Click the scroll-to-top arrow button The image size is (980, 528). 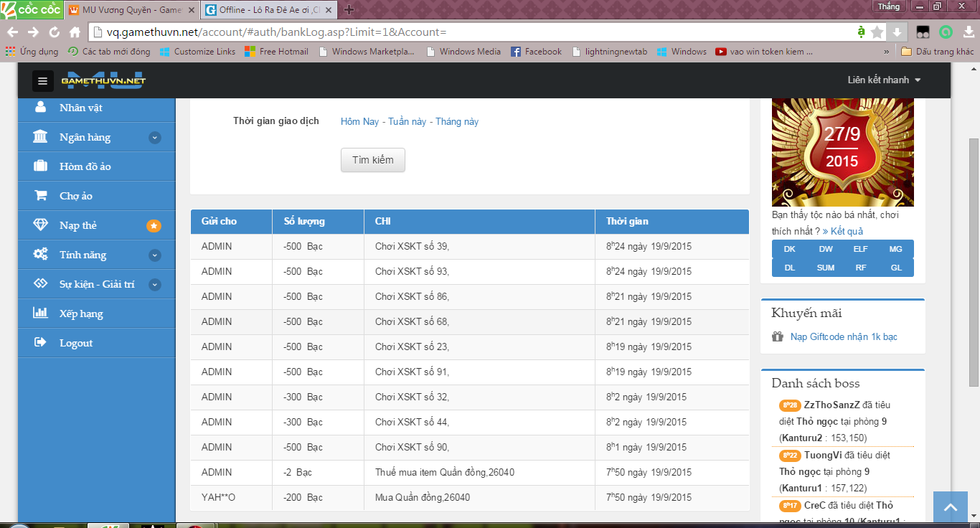(x=951, y=508)
